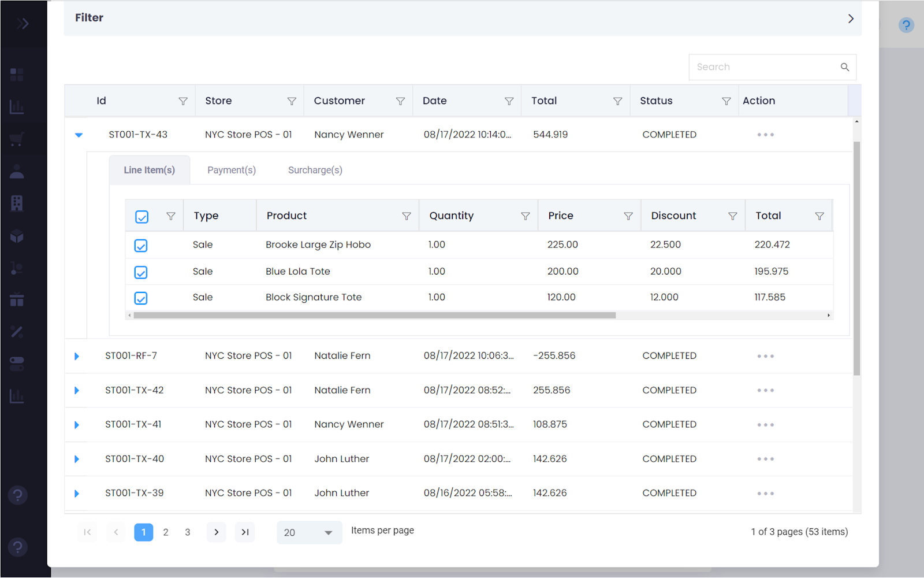Viewport: 924px width, 578px height.
Task: Go to page 2
Action: click(166, 532)
